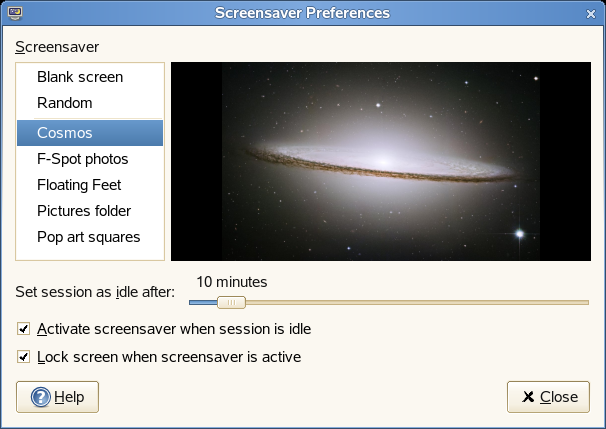Viewport: 606px width, 429px height.
Task: Click the Screensaver Preferences title bar text
Action: [303, 14]
